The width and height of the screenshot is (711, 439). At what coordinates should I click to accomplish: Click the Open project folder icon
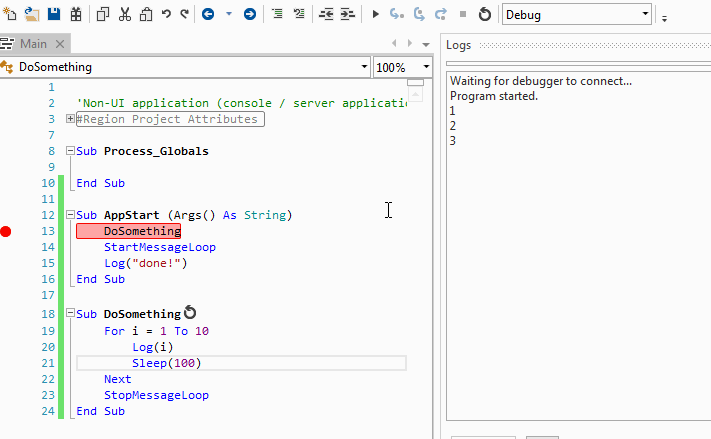click(x=33, y=14)
